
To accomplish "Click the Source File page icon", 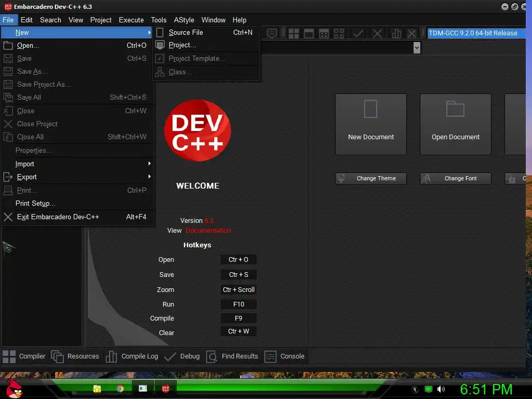I will [x=160, y=33].
